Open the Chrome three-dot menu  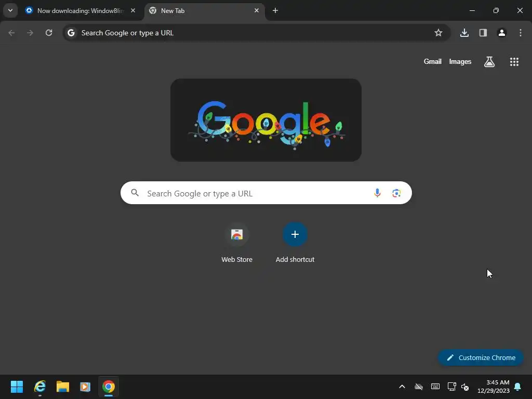click(521, 33)
